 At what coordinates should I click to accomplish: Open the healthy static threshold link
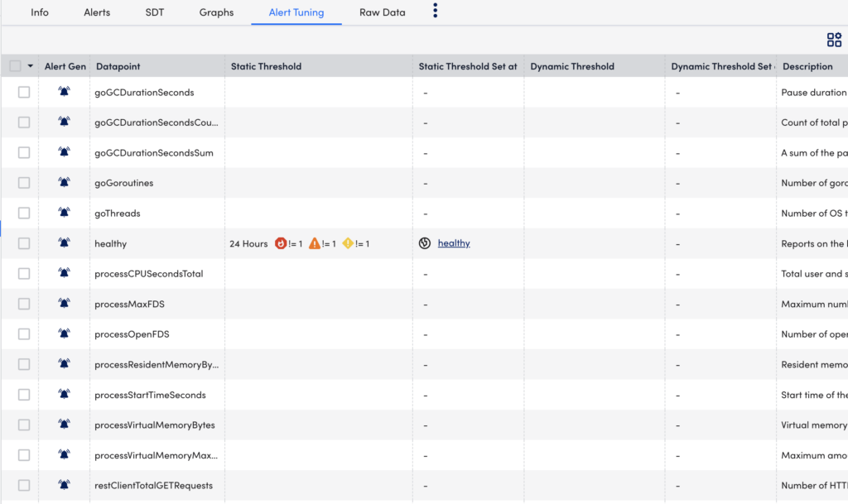click(454, 243)
